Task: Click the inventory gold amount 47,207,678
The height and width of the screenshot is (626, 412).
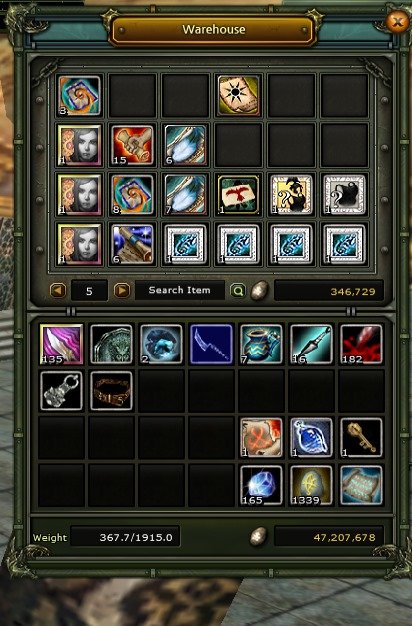Action: (344, 537)
